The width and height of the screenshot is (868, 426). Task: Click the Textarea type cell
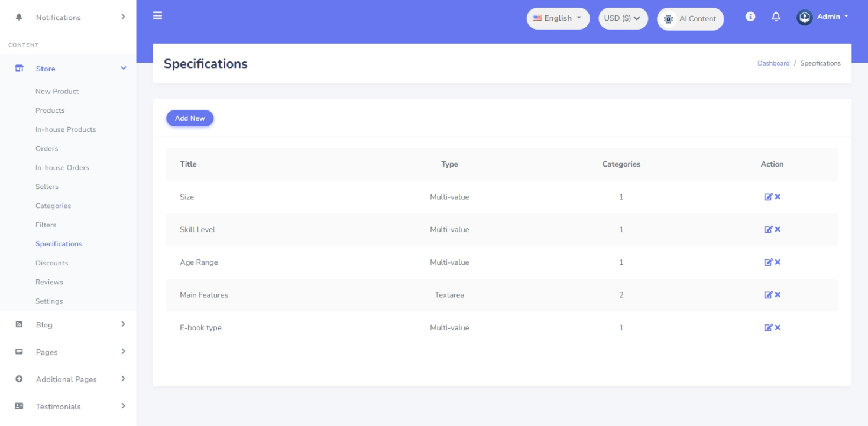point(449,295)
